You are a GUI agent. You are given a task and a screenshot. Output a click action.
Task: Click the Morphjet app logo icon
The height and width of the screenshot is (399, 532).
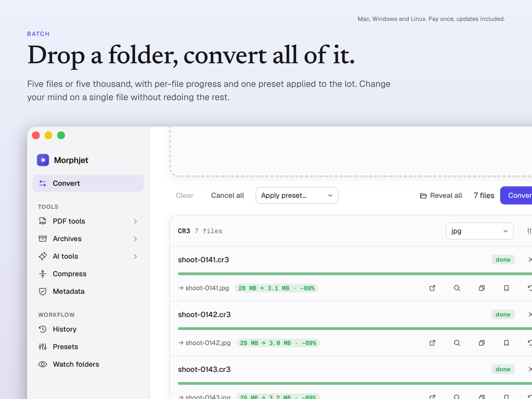(43, 160)
